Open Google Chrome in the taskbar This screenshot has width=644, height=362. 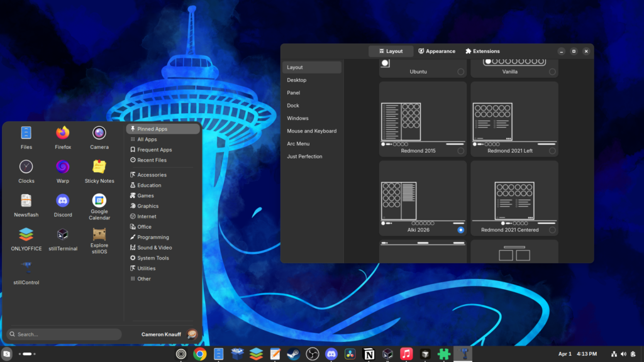(200, 354)
